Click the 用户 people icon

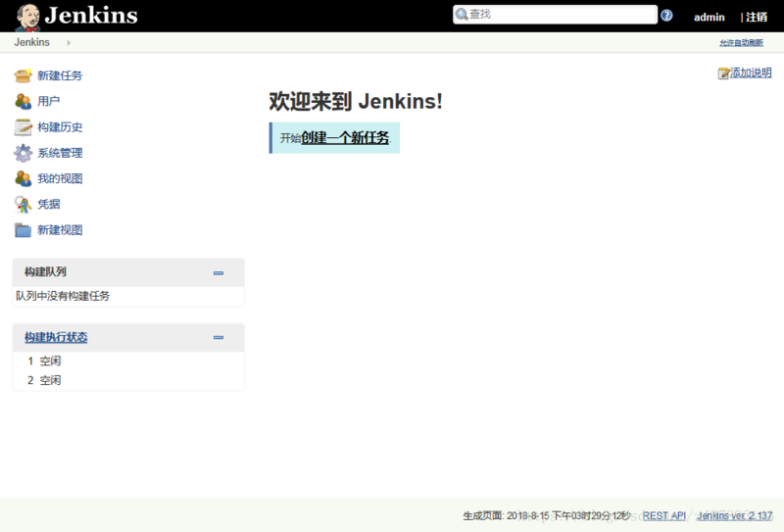[x=23, y=101]
